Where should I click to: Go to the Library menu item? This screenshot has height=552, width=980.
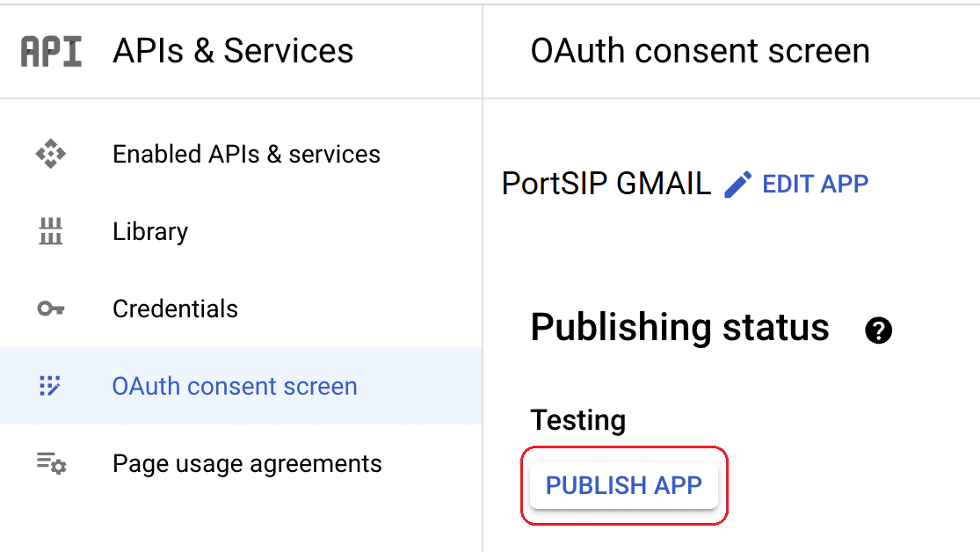(x=150, y=232)
